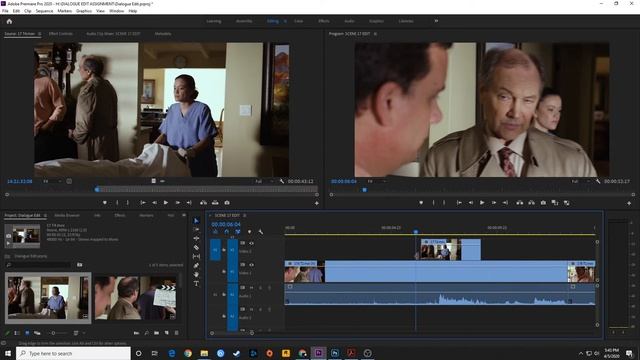Toggle A1 track targeting
The width and height of the screenshot is (640, 360).
pos(233,294)
